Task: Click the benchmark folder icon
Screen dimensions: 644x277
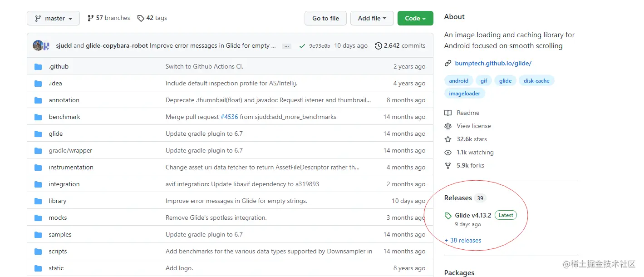Action: [38, 117]
